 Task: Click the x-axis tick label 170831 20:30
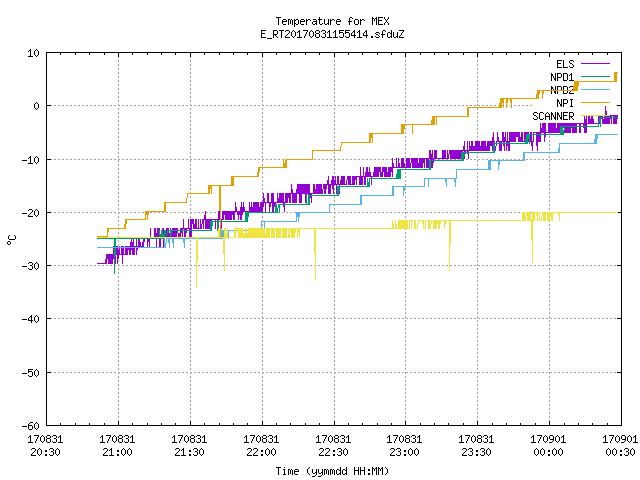[x=45, y=446]
